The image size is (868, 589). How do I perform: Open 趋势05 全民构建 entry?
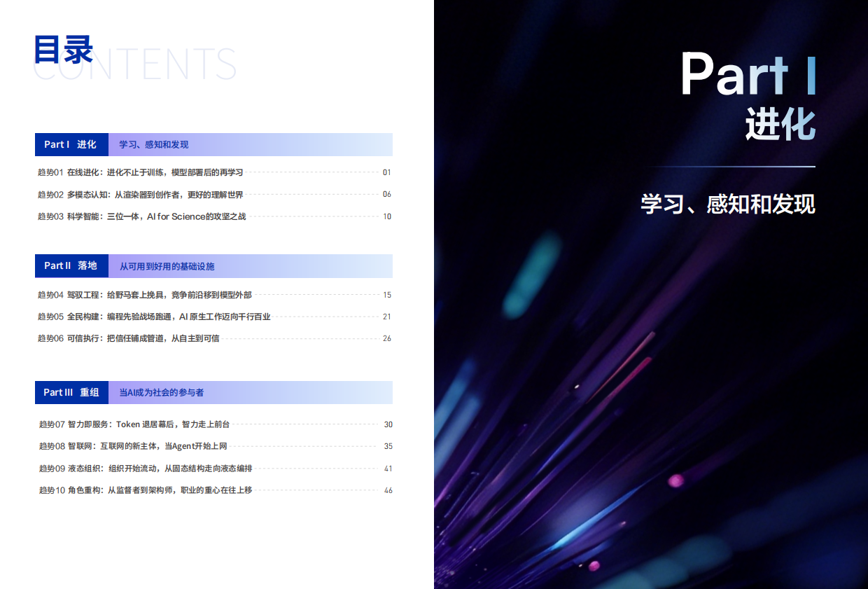click(x=154, y=317)
